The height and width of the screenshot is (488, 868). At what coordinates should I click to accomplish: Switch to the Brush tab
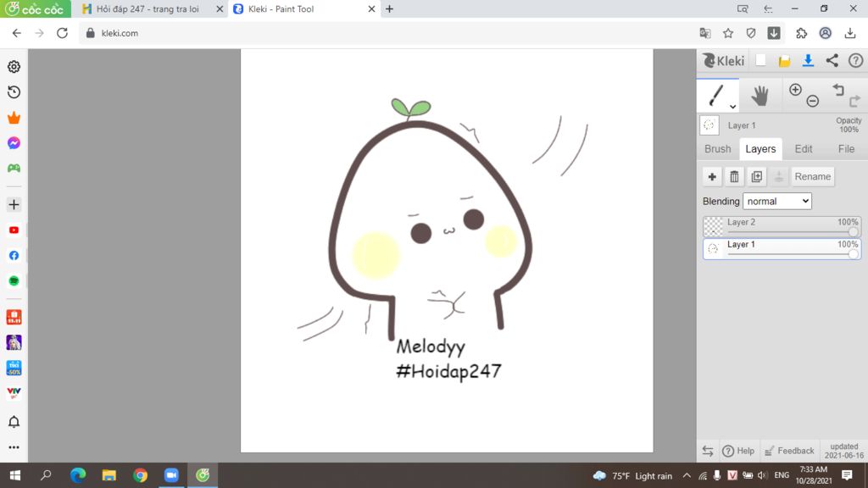point(717,149)
